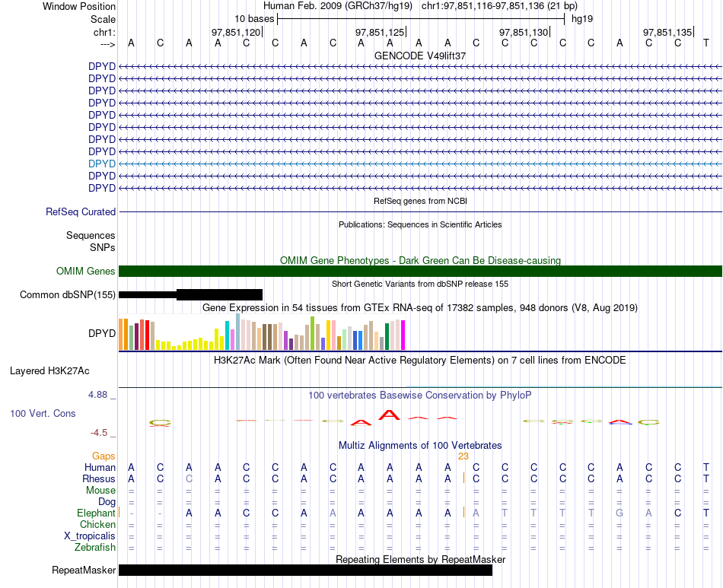Image resolution: width=723 pixels, height=588 pixels.
Task: Click the 'chr1:' ruler label
Action: pos(104,32)
